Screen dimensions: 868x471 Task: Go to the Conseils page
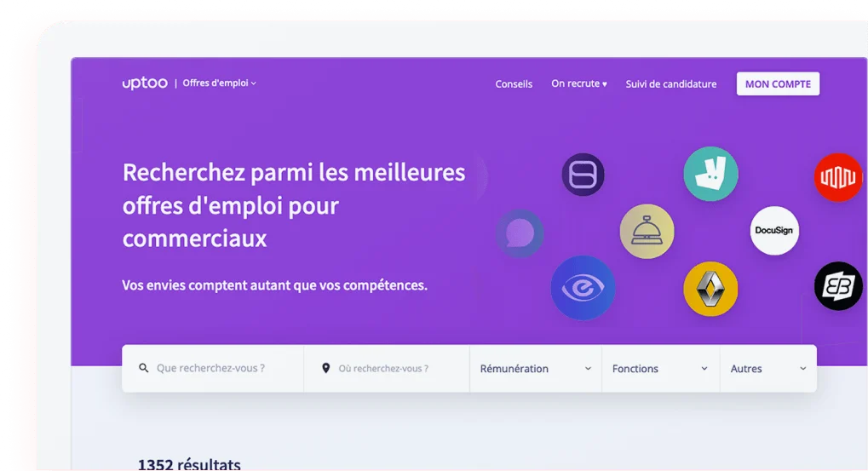point(514,84)
